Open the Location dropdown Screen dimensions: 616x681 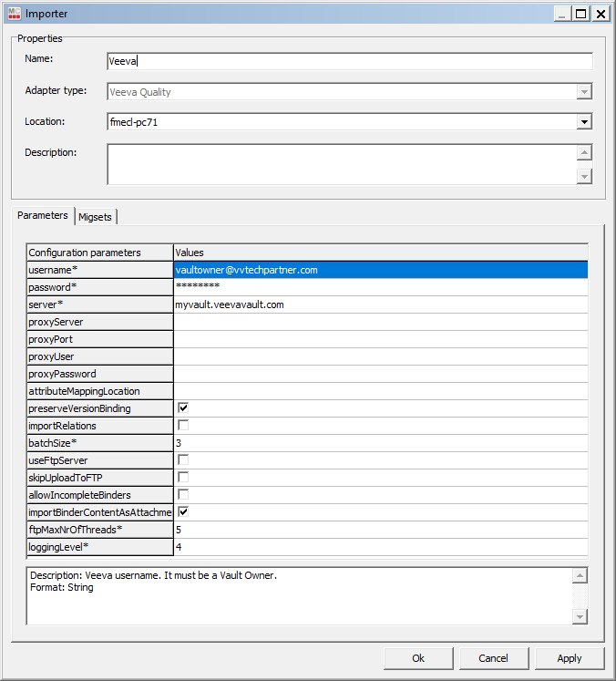(584, 121)
